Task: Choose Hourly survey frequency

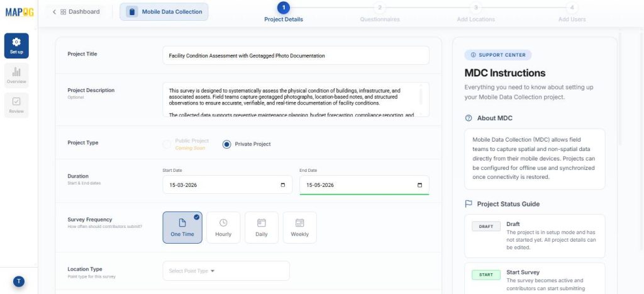Action: 223,227
